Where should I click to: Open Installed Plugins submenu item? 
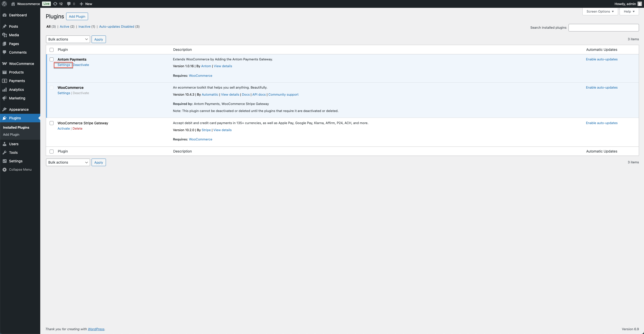16,127
